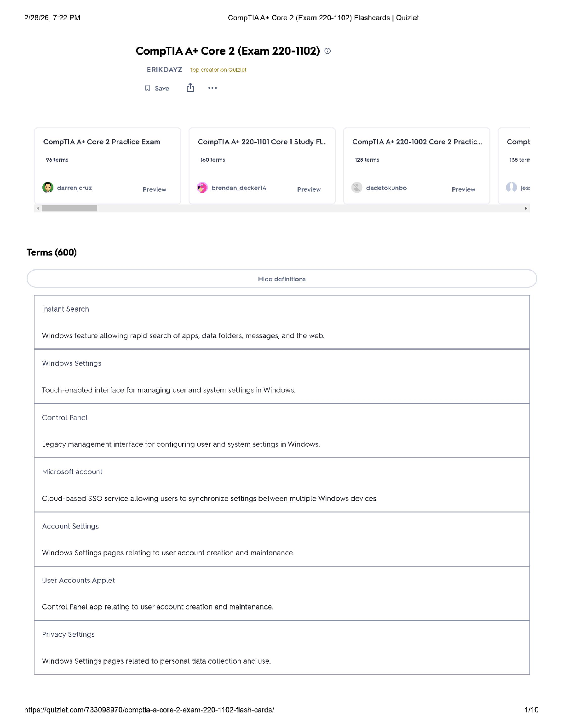Viewport: 563px width, 728px height.
Task: Click the dadetokunbo username
Action: tap(386, 188)
